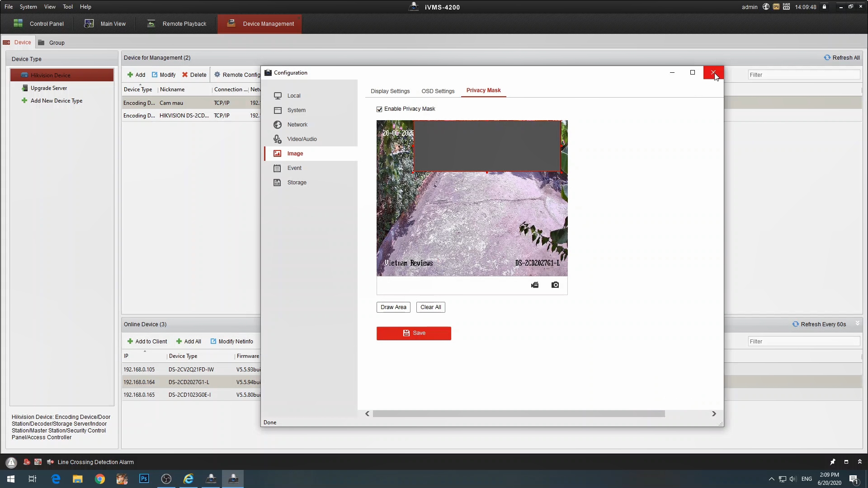Click the scroll left arrow in Configuration window

coord(368,414)
